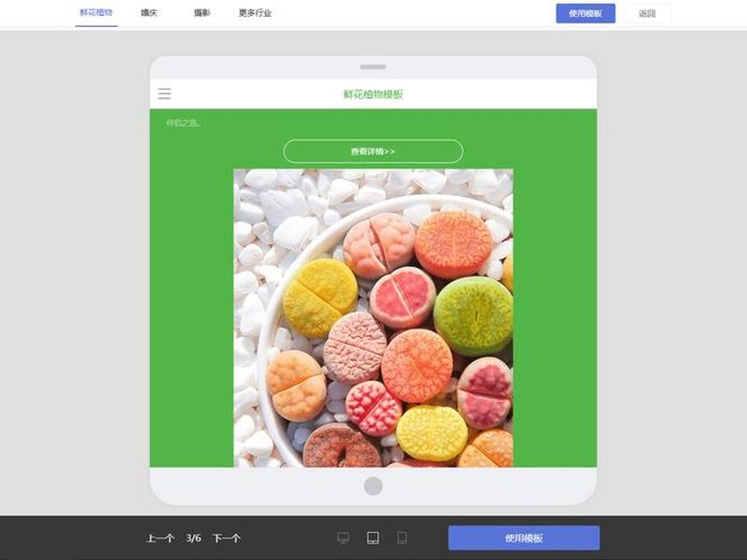Show the 更多行业 tab
Viewport: 747px width, 560px height.
255,13
